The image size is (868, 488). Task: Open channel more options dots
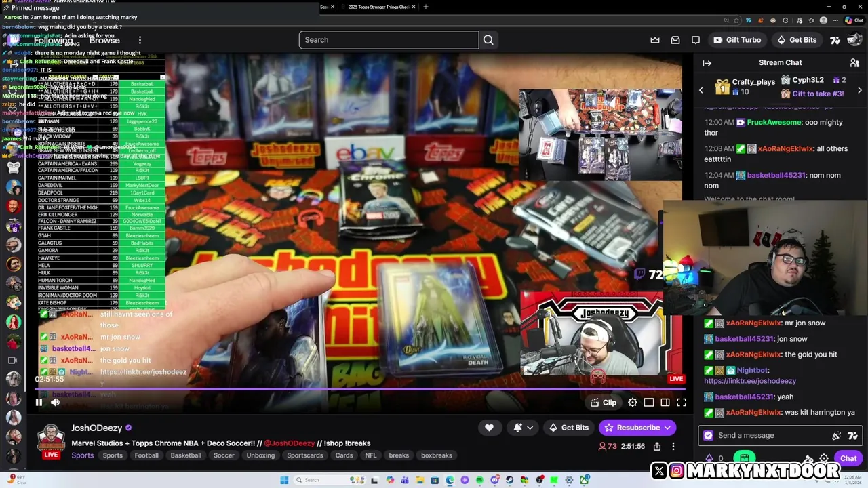click(x=673, y=447)
